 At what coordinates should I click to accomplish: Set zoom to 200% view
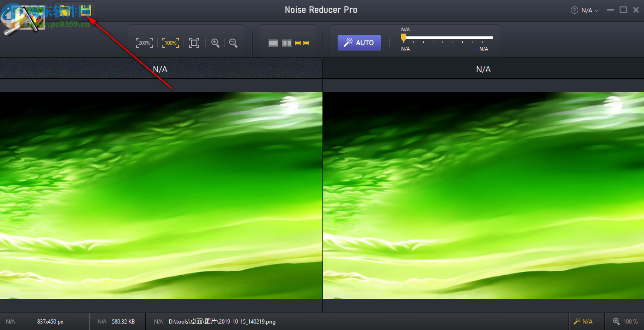[144, 43]
